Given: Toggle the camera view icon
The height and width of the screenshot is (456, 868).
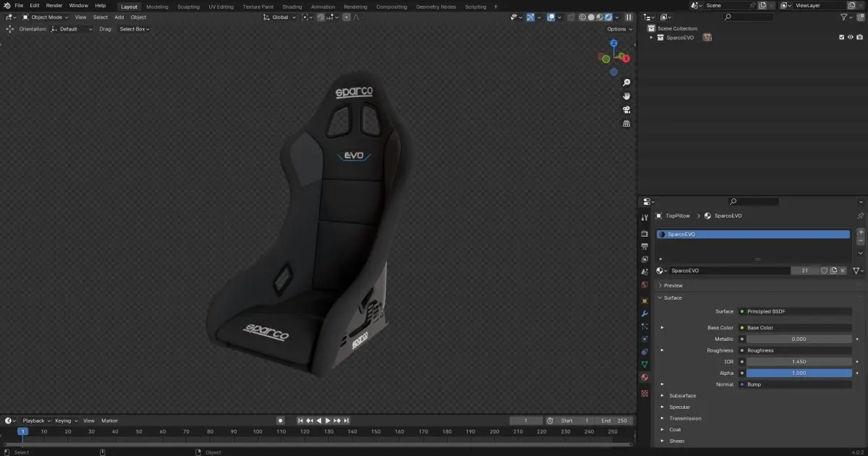Looking at the screenshot, I should click(626, 110).
